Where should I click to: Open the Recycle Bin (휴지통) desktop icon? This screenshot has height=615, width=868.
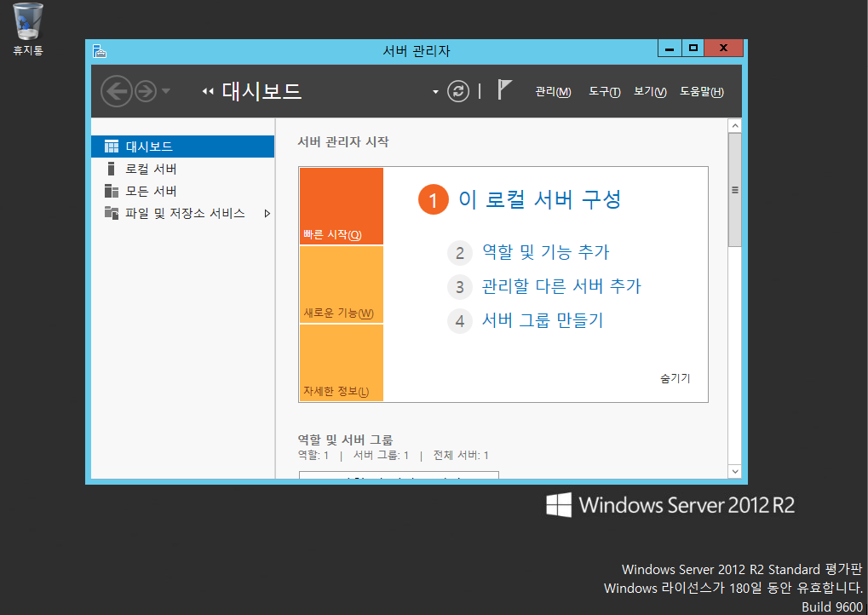27,29
